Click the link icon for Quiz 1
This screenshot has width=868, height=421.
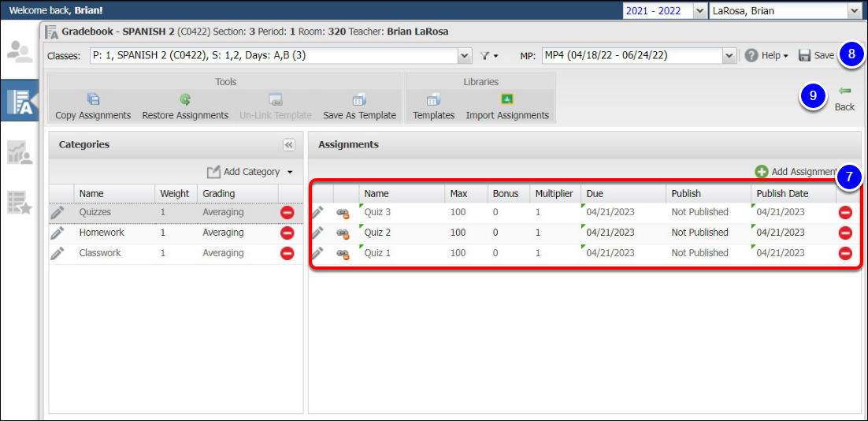(x=343, y=254)
